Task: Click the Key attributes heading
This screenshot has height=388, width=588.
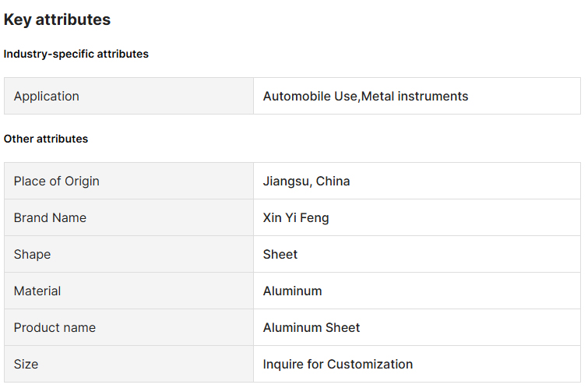Action: click(57, 20)
